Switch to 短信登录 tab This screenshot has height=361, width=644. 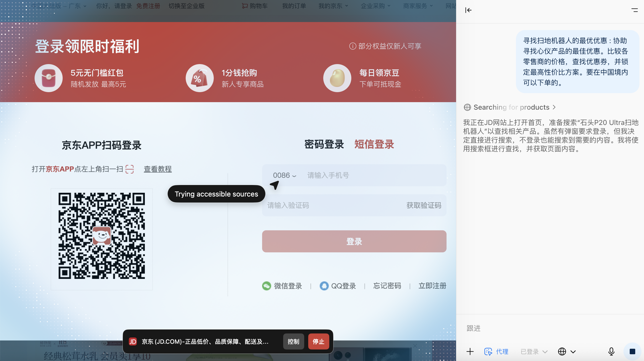click(x=374, y=144)
